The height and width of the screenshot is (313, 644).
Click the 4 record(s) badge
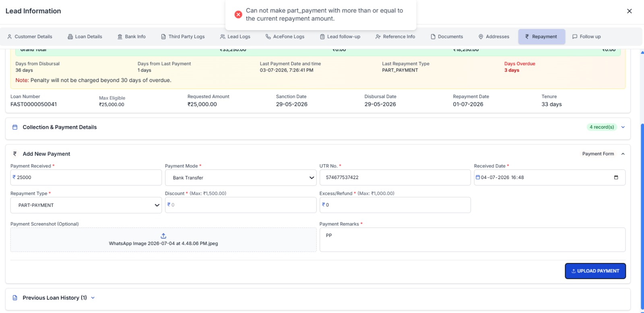click(602, 127)
